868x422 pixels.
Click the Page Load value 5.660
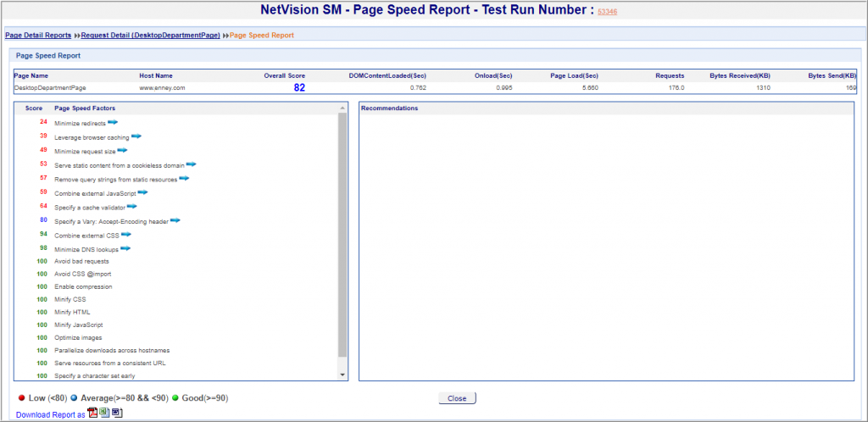(x=590, y=88)
